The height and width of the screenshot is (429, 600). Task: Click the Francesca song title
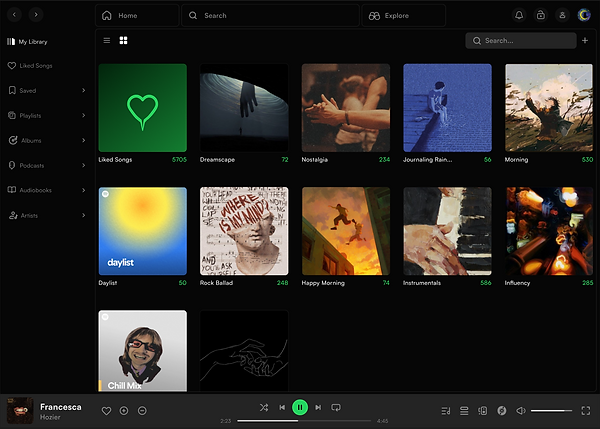point(61,407)
